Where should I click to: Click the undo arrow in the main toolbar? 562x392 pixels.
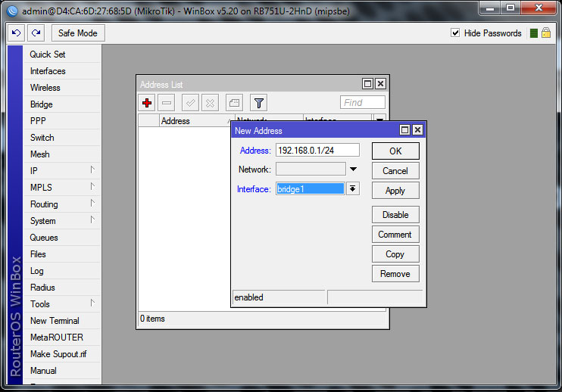16,33
